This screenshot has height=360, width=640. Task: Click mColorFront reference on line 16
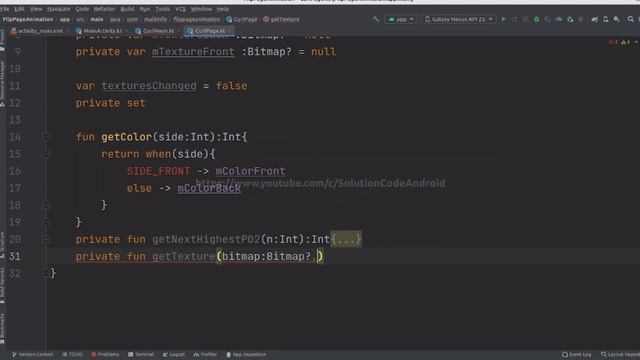[x=251, y=171]
